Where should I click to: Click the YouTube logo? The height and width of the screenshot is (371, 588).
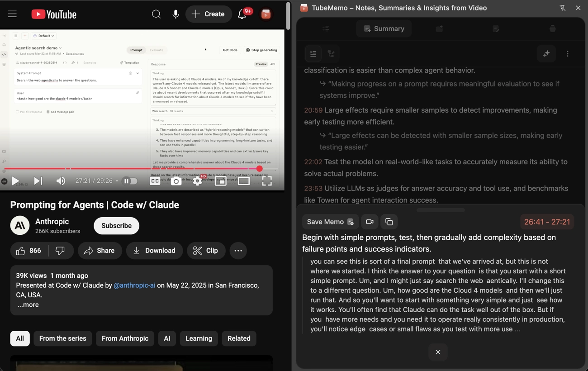54,14
